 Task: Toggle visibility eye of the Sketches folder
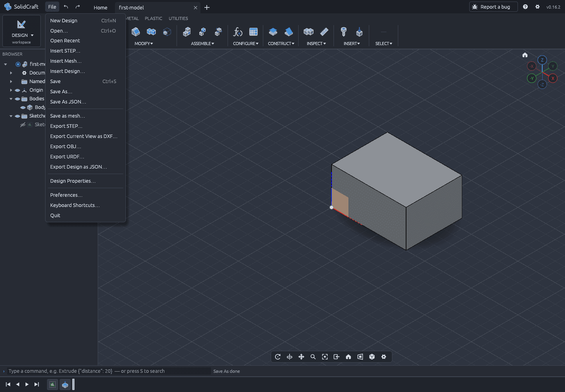pos(17,116)
